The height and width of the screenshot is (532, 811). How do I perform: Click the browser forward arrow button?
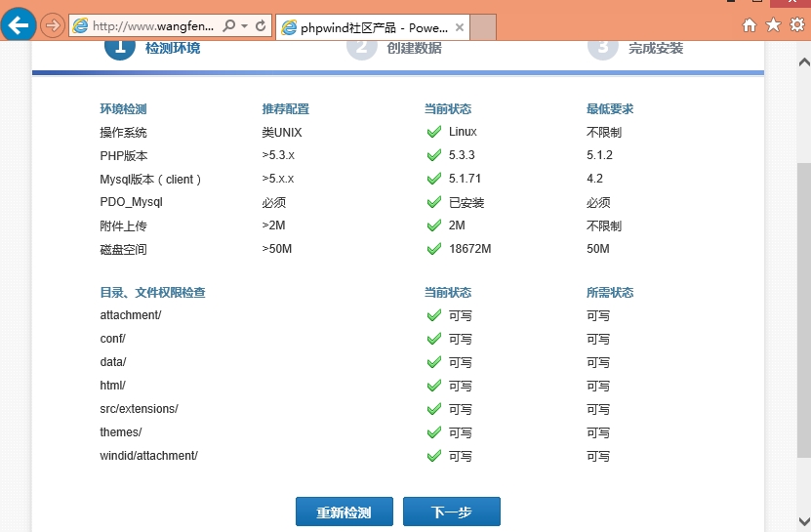(53, 25)
